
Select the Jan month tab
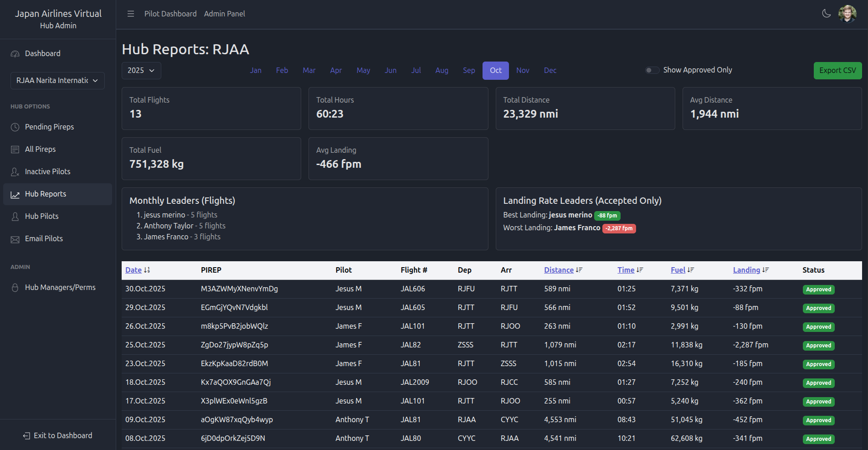(256, 70)
